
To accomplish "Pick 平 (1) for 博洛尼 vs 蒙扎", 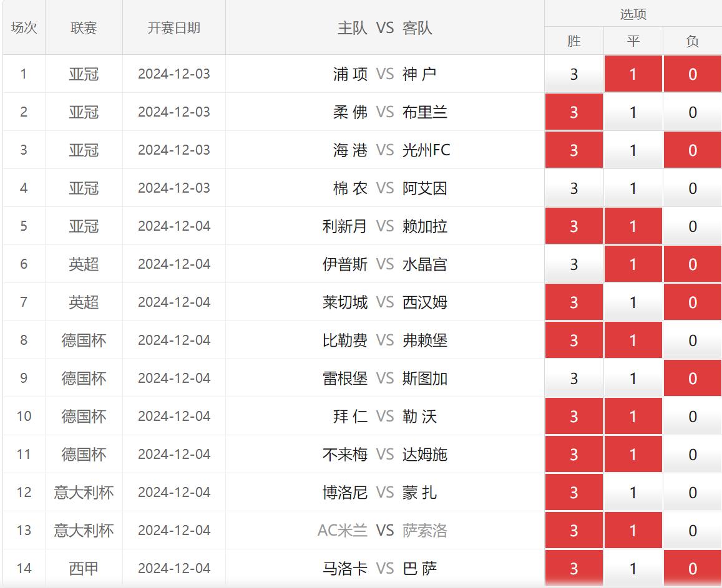I will point(633,493).
